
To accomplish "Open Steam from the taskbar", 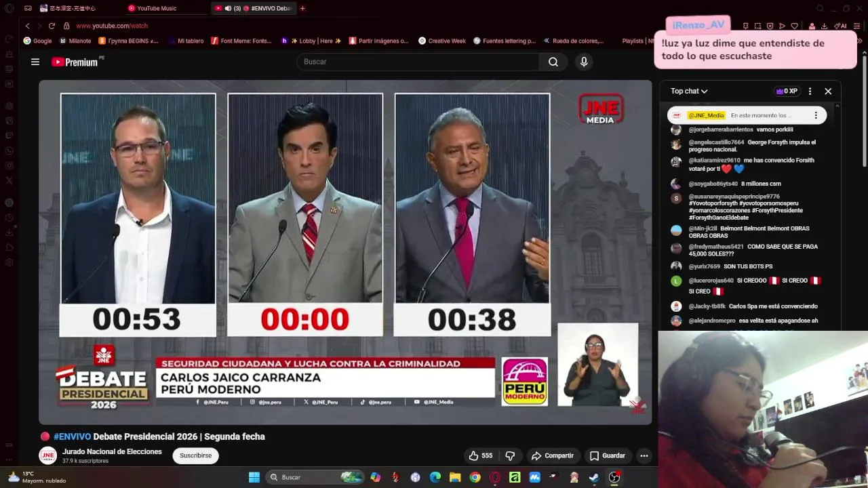I will pos(594,477).
